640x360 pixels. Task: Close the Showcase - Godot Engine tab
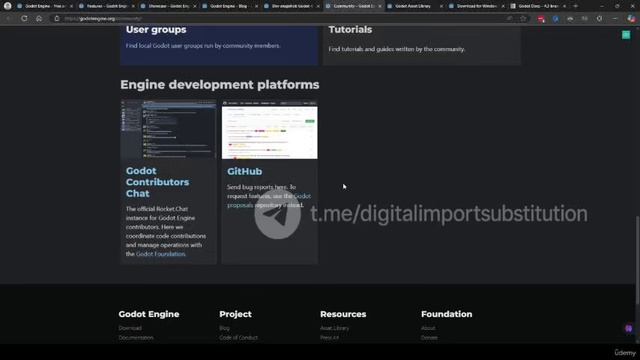click(195, 6)
